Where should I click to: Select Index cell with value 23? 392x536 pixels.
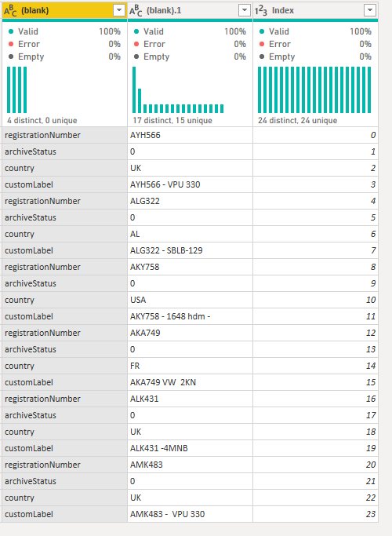point(315,514)
